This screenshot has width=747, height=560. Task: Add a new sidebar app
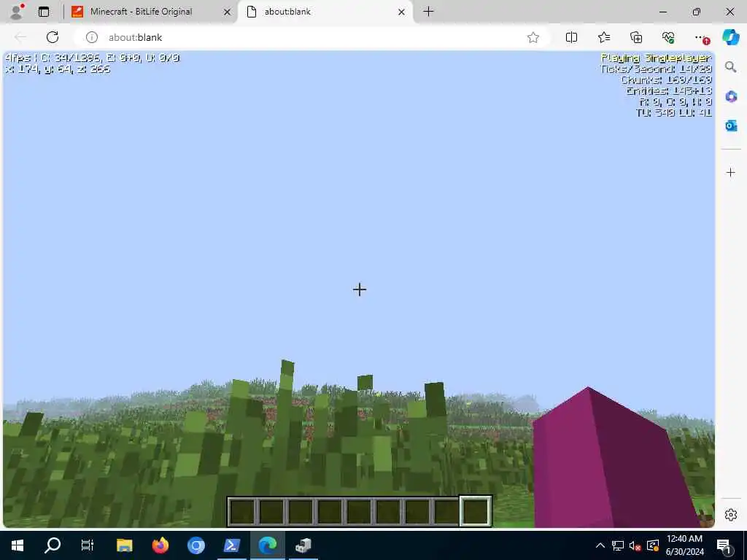click(x=731, y=172)
